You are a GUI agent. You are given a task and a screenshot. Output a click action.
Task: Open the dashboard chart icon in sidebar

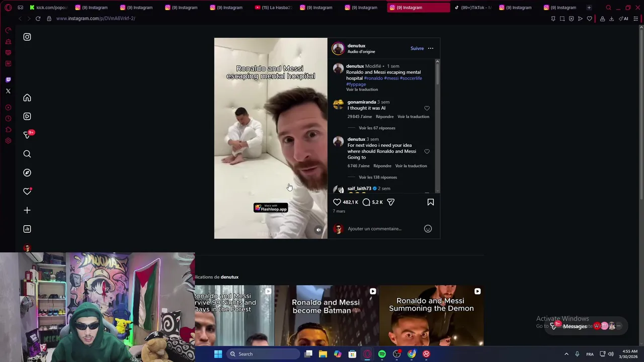[27, 229]
